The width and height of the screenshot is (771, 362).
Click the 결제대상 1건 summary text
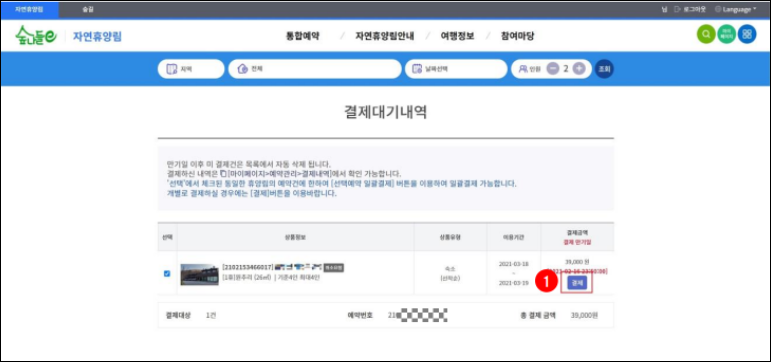[x=191, y=315]
